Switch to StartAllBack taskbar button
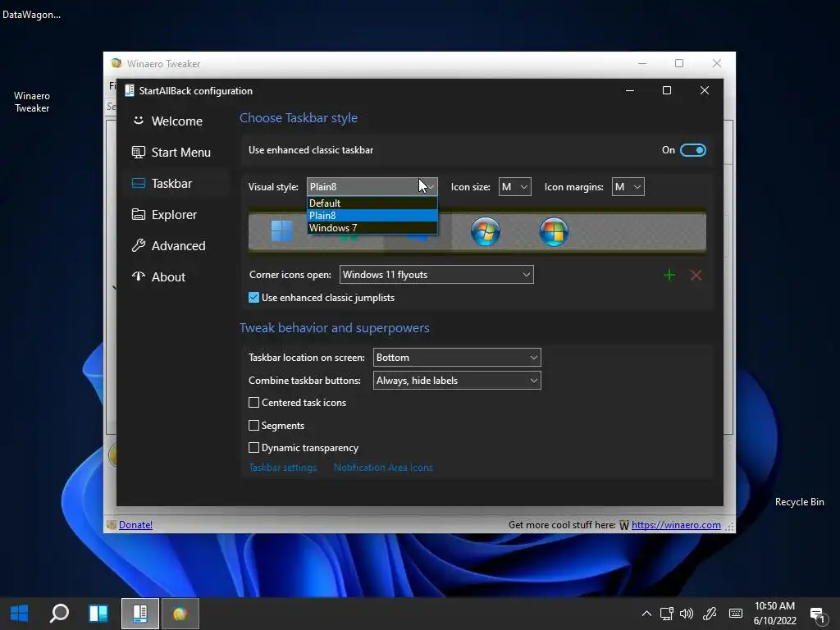Screen dimensions: 840x630 pos(139,614)
